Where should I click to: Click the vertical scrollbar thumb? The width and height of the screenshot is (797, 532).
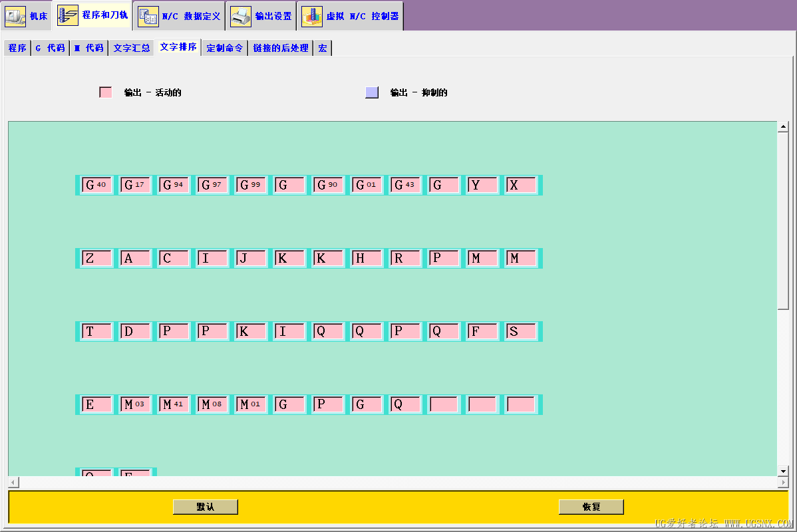(783, 220)
